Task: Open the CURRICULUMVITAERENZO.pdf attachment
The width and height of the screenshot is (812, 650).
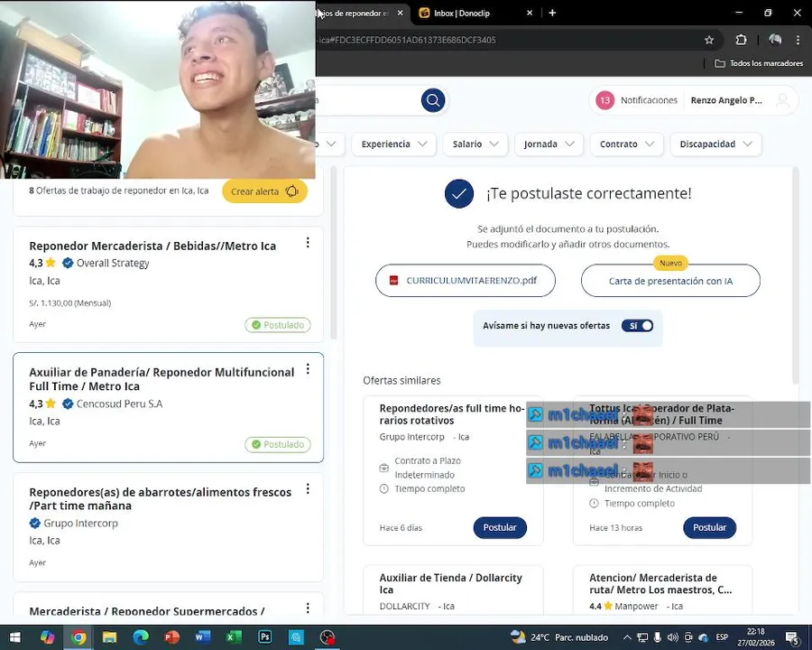Action: pyautogui.click(x=465, y=281)
